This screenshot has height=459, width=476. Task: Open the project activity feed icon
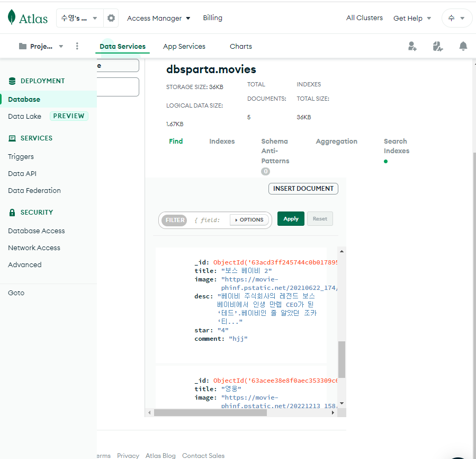click(x=437, y=46)
